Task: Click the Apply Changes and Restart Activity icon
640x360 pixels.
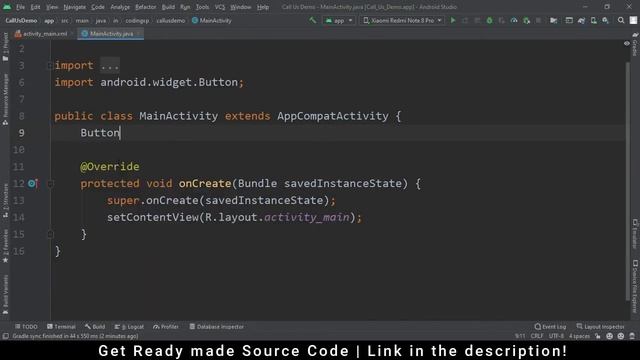Action: [x=465, y=20]
